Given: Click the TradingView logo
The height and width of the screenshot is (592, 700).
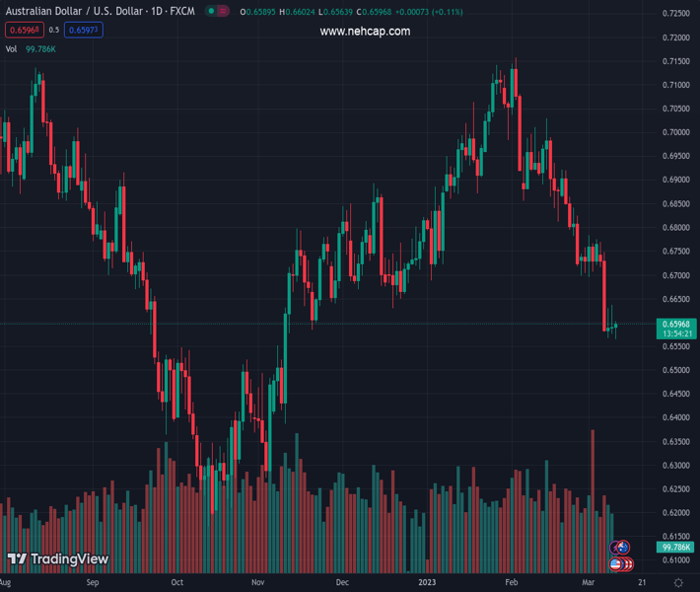Looking at the screenshot, I should pyautogui.click(x=57, y=559).
